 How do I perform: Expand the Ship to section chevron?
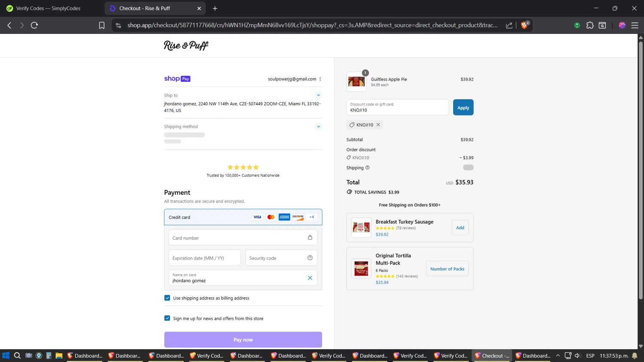pyautogui.click(x=319, y=95)
